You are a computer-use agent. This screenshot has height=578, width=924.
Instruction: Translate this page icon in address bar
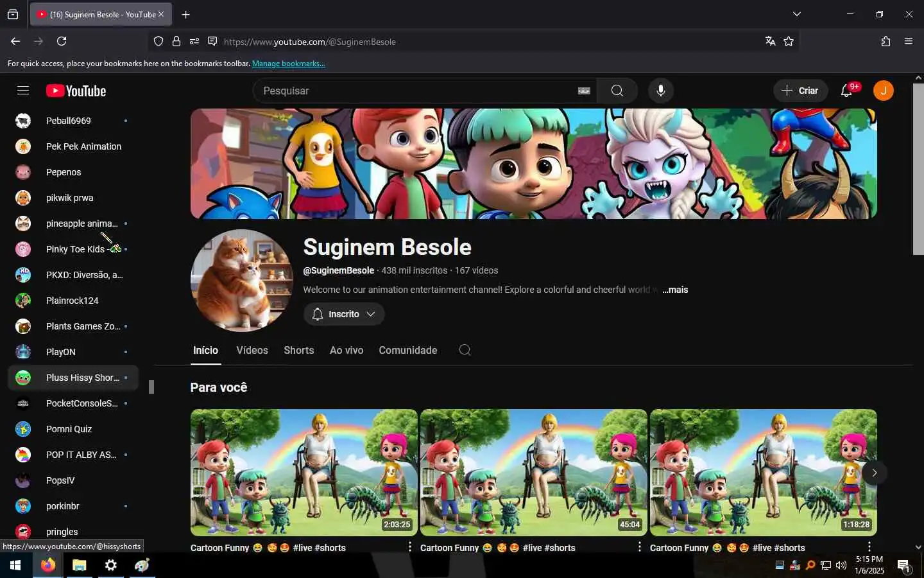click(x=771, y=41)
